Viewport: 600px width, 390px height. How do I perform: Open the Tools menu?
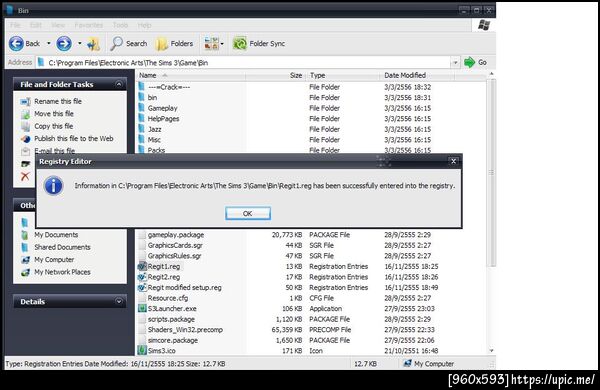(x=120, y=25)
